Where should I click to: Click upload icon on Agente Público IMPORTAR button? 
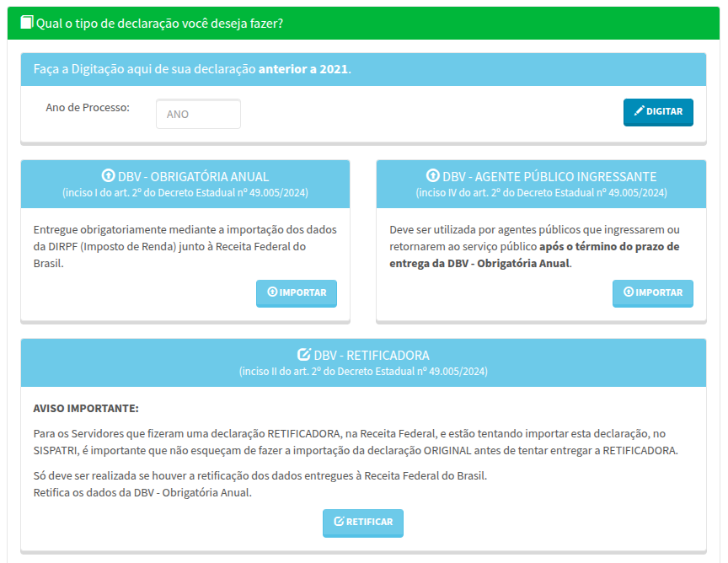tap(629, 292)
